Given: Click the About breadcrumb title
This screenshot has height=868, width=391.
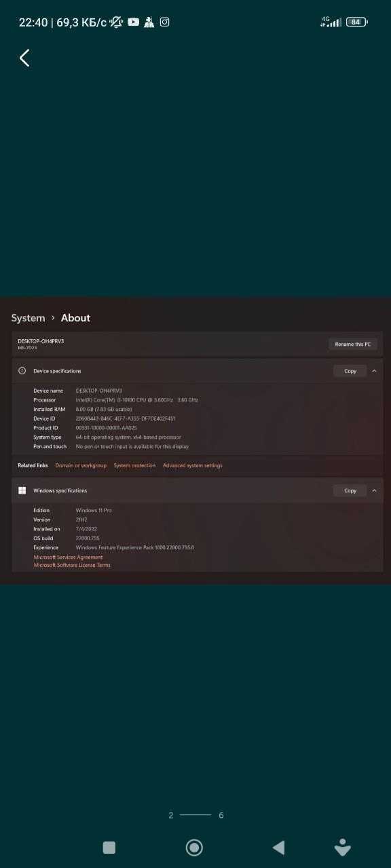Looking at the screenshot, I should [75, 318].
